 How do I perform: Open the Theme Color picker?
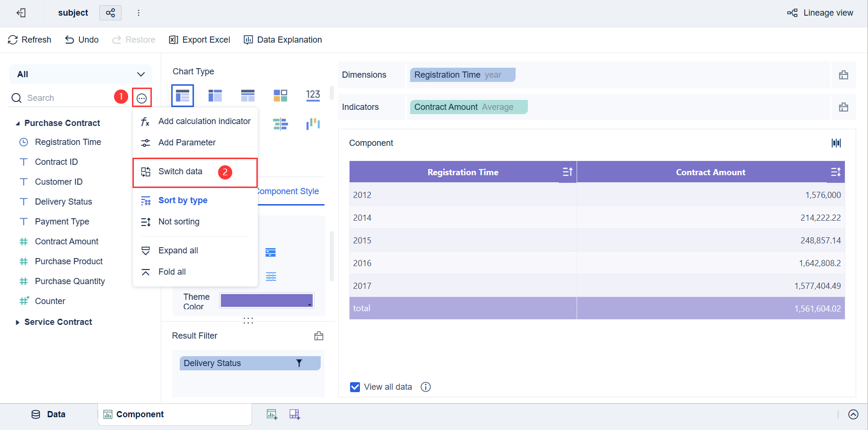point(266,300)
